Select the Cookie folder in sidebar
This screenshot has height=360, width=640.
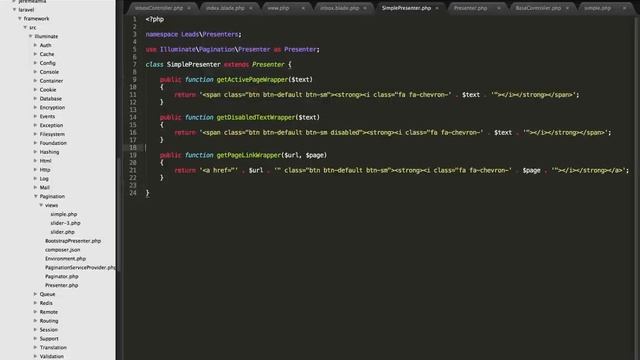point(48,90)
